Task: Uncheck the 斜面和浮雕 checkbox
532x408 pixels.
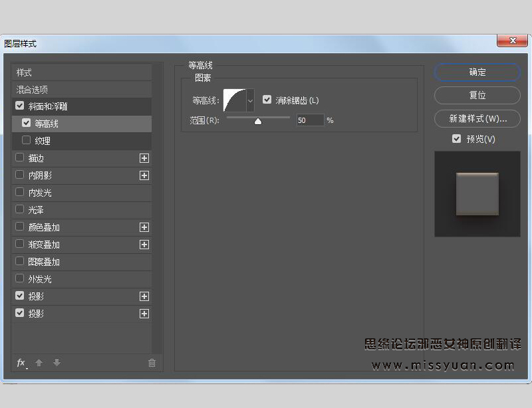Action: click(20, 106)
